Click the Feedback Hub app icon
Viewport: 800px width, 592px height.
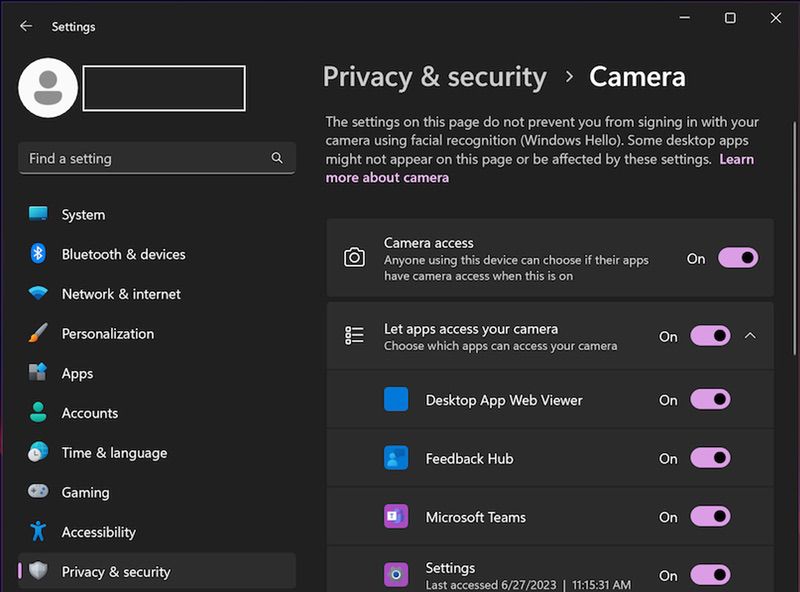tap(396, 458)
